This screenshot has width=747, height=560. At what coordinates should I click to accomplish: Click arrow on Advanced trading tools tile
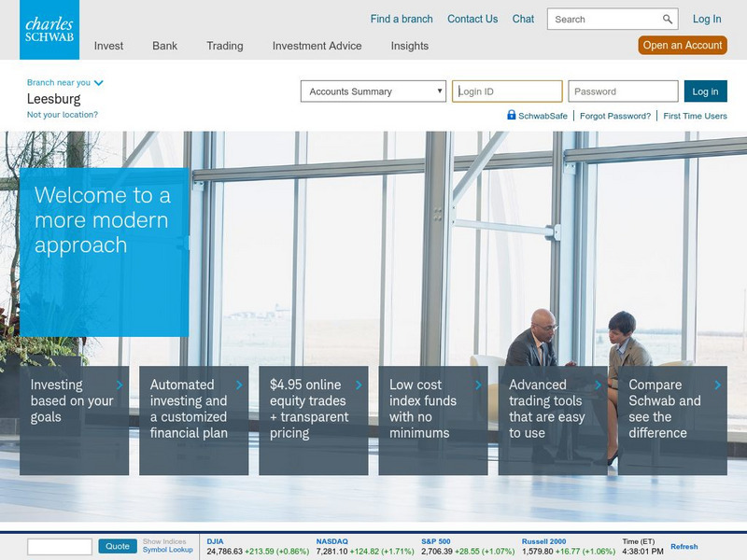point(598,385)
